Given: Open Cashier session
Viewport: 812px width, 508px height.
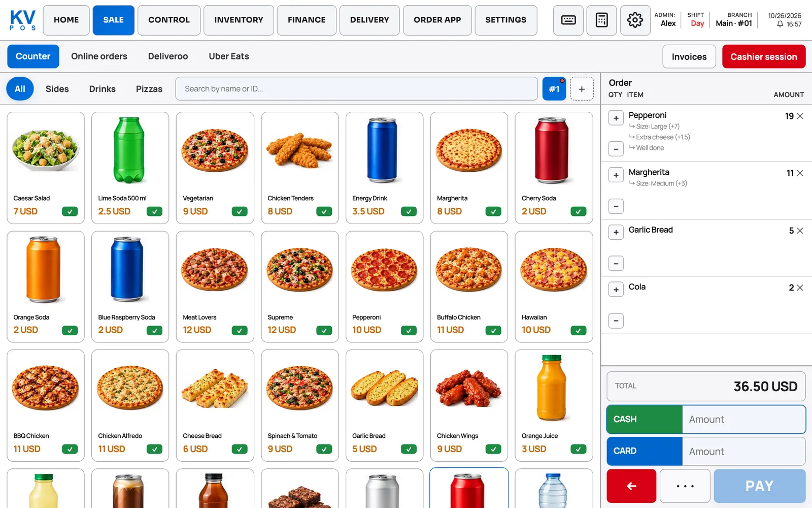Looking at the screenshot, I should (764, 56).
